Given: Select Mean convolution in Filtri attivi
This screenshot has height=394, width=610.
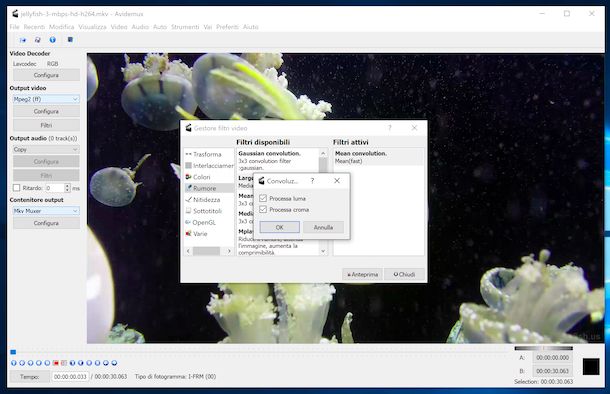Looking at the screenshot, I should point(378,157).
